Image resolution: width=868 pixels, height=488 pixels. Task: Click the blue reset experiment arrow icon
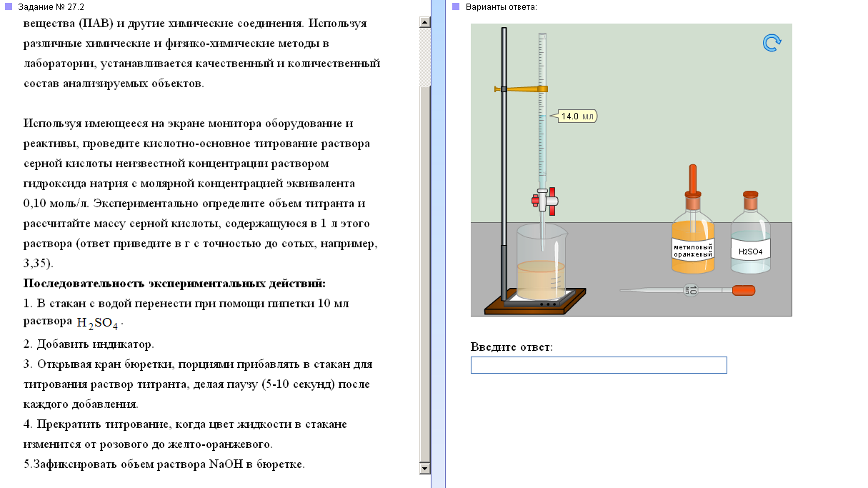coord(772,43)
